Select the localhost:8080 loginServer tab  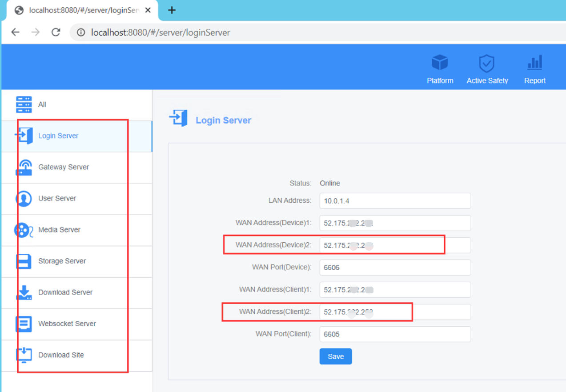[x=83, y=10]
